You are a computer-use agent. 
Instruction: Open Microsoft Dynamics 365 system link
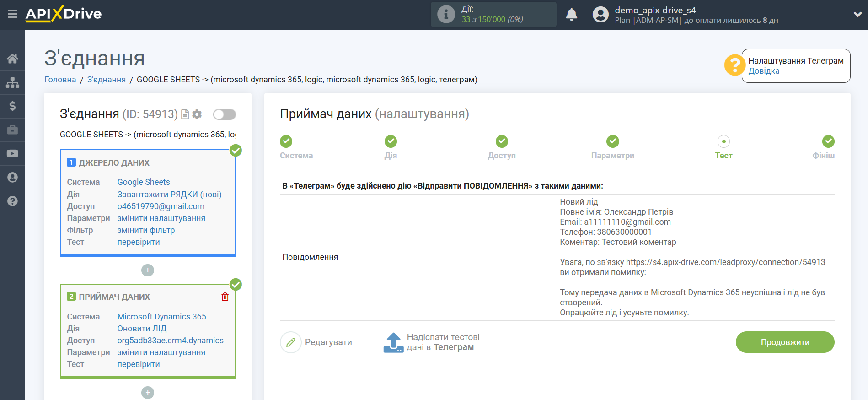[162, 317]
